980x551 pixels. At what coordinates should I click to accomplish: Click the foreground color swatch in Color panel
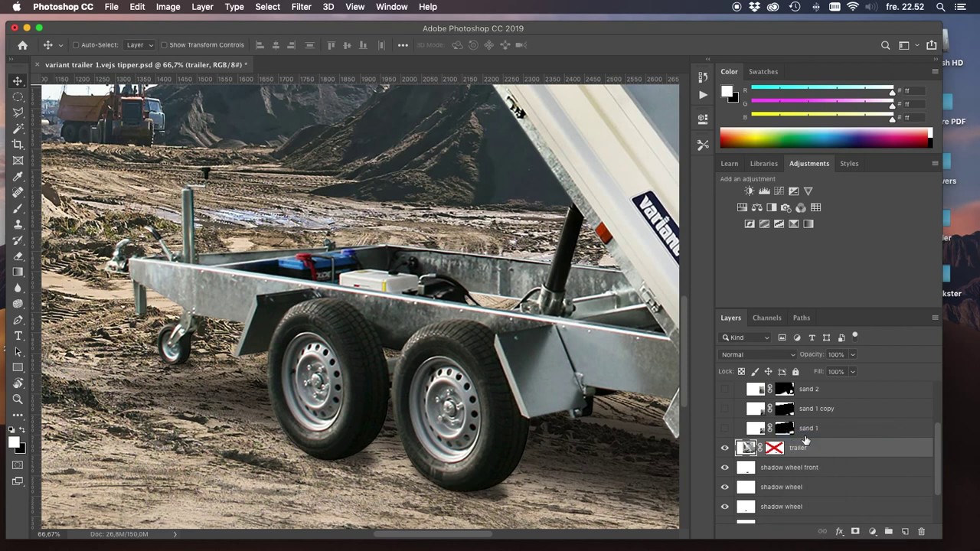coord(727,92)
